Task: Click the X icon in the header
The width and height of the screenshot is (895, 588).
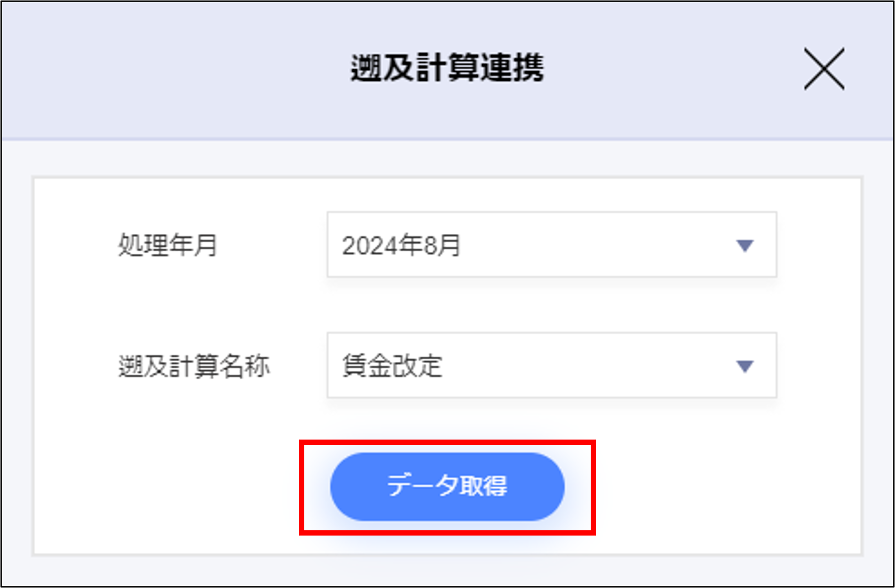Action: pos(825,70)
